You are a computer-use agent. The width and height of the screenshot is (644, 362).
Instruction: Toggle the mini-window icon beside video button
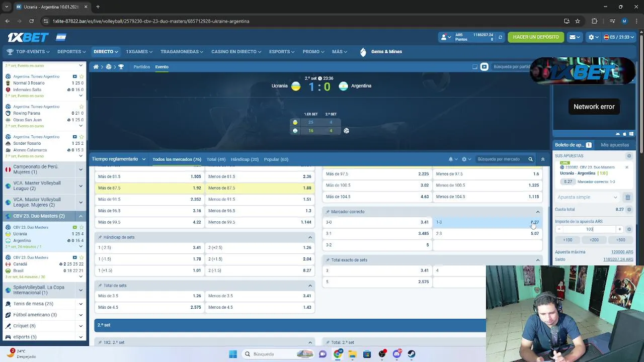474,67
